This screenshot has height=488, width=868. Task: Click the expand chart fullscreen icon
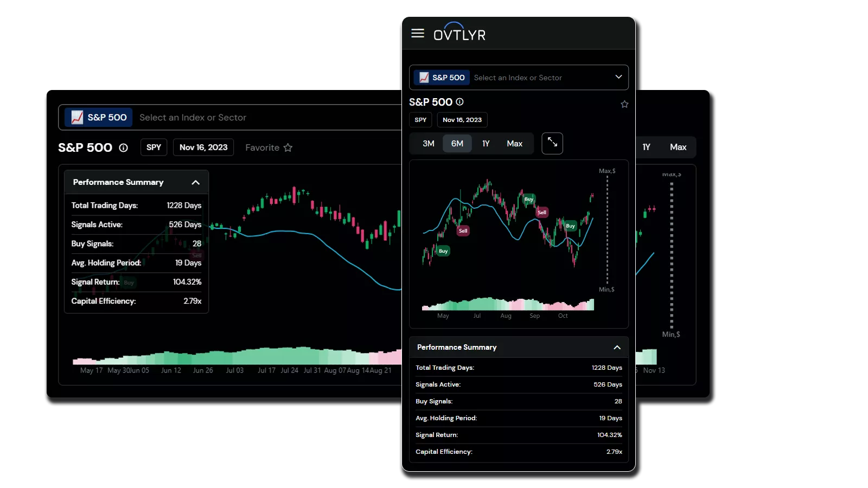(552, 143)
